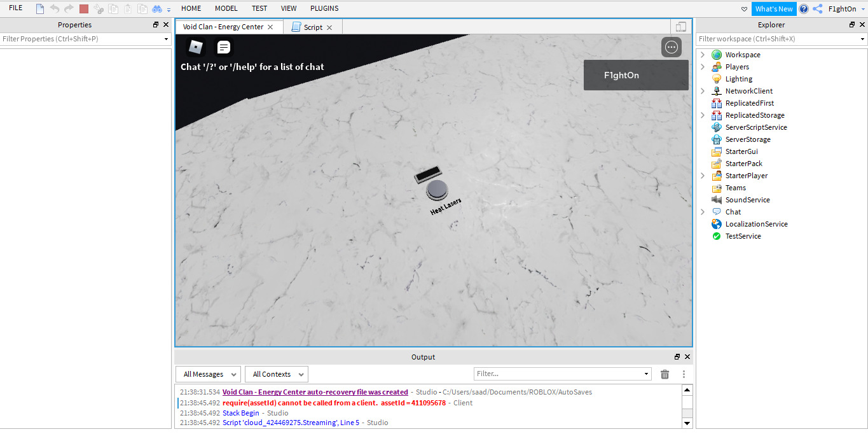The height and width of the screenshot is (448, 868).
Task: Click the Duplicate icon left of binoculars
Action: [142, 9]
